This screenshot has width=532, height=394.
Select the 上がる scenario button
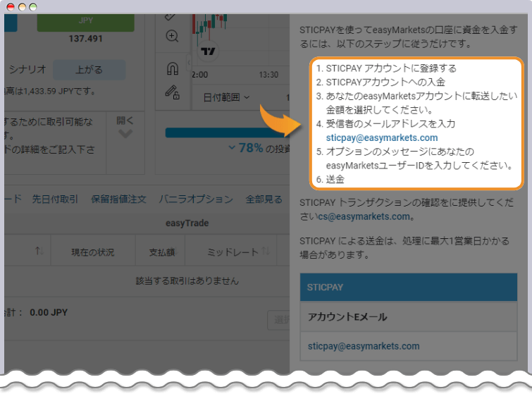pyautogui.click(x=89, y=70)
